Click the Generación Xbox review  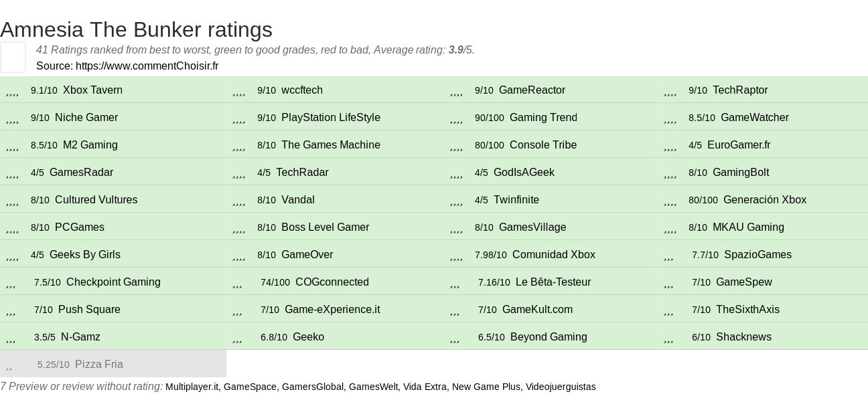(x=765, y=200)
